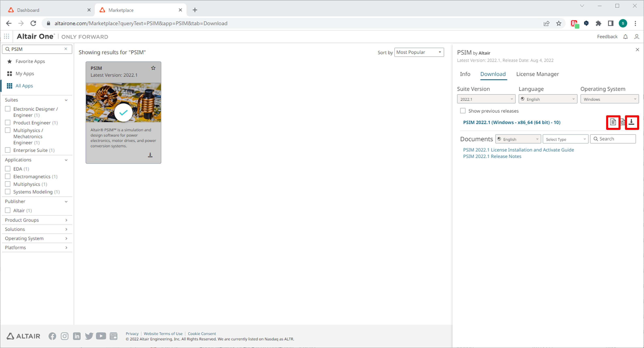Screen dimensions: 644x348
Task: Open the release notes document icon
Action: click(x=613, y=122)
